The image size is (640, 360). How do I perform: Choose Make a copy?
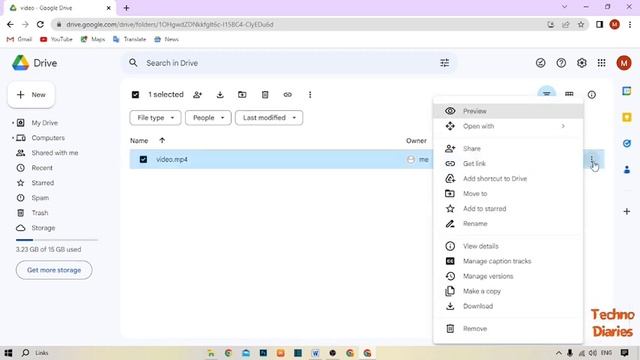pyautogui.click(x=508, y=291)
